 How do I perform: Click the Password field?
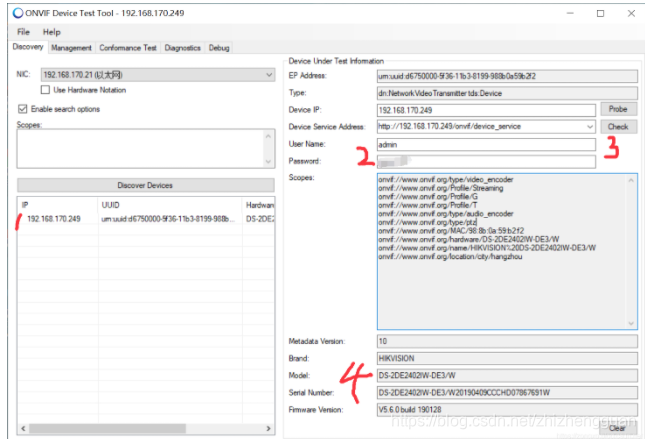click(486, 161)
